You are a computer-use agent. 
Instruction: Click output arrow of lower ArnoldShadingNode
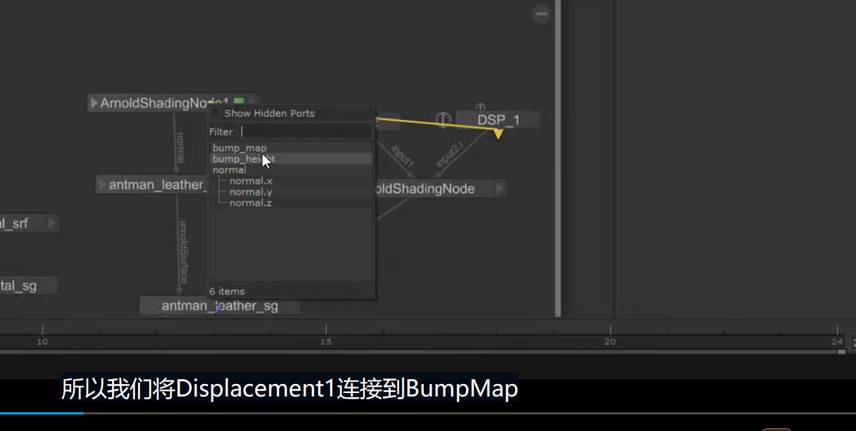500,188
